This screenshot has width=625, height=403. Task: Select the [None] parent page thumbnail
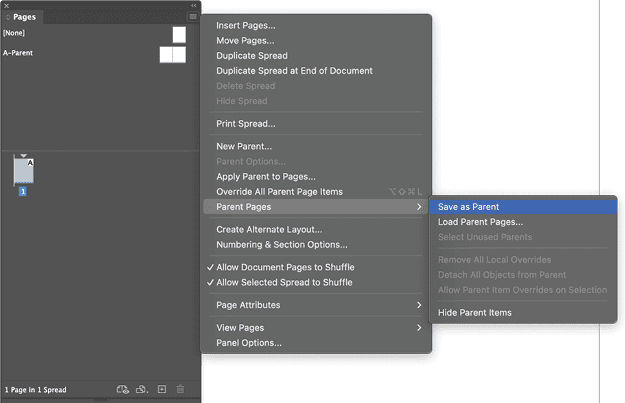click(178, 34)
